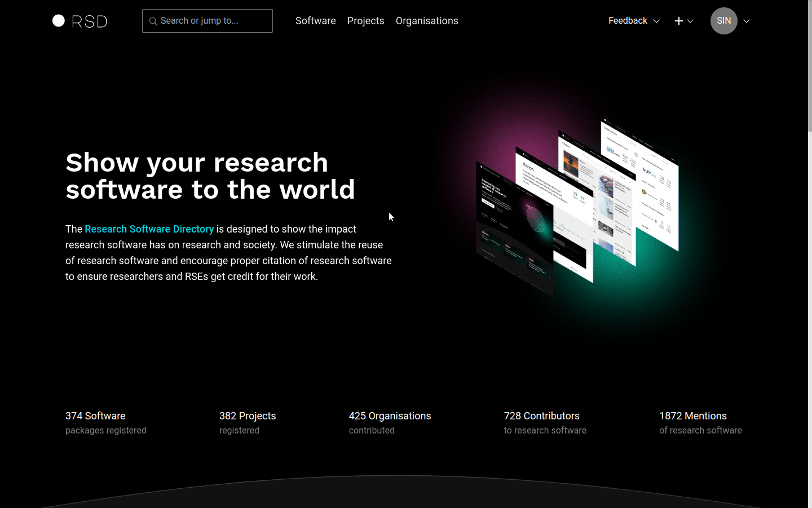Select the 374 Software statistic

tap(95, 416)
